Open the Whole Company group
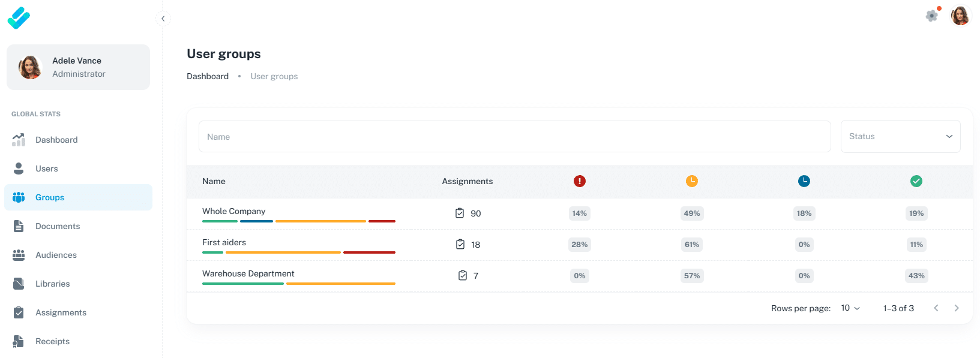 (x=233, y=211)
